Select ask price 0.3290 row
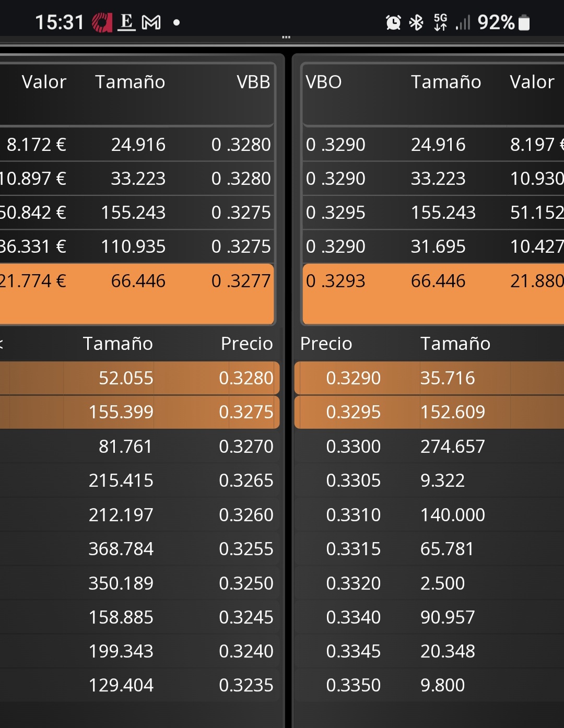This screenshot has width=564, height=728. point(429,378)
